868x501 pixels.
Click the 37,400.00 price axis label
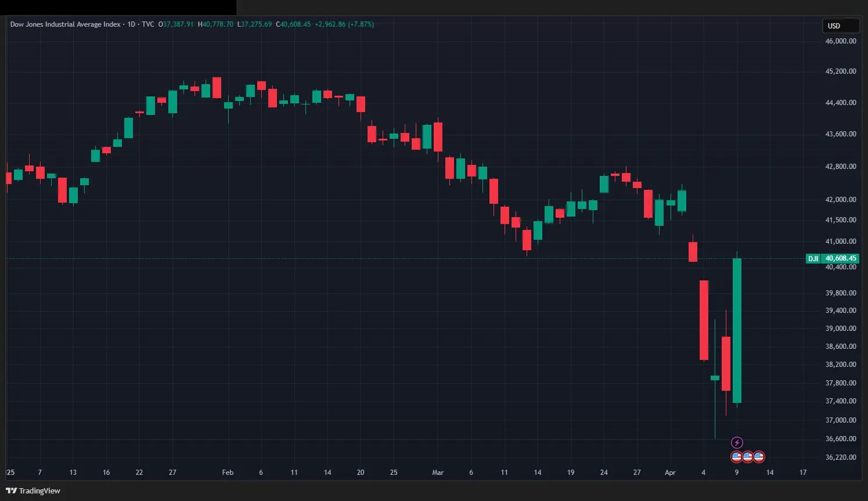point(841,401)
